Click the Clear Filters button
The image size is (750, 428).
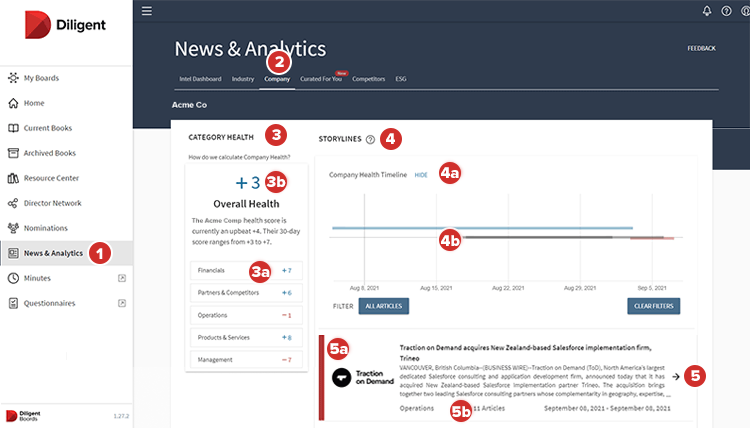[x=654, y=306]
